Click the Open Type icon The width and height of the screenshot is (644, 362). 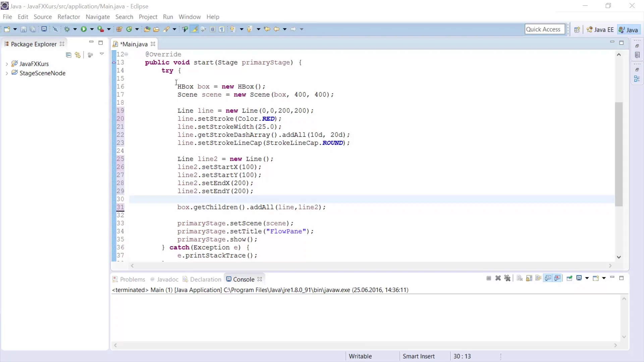[x=147, y=29]
